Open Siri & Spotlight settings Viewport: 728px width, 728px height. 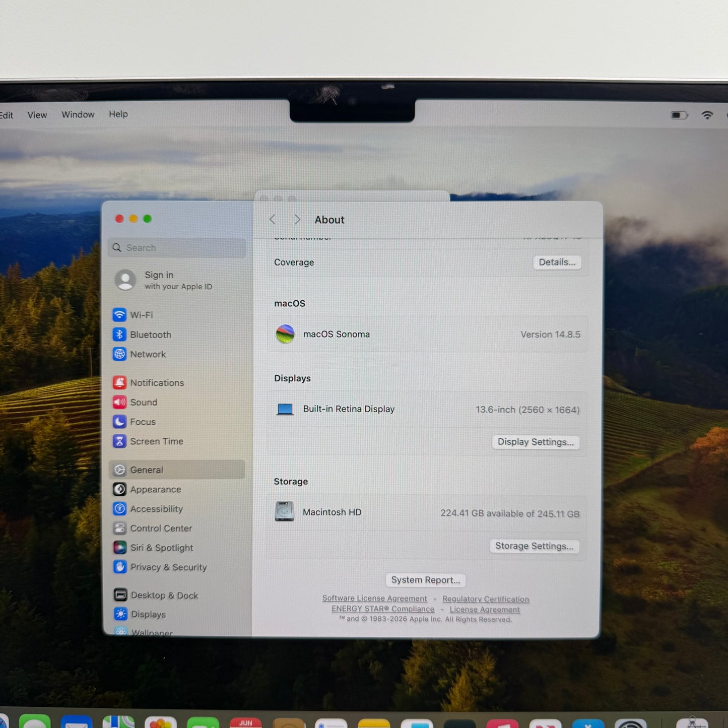[153, 548]
